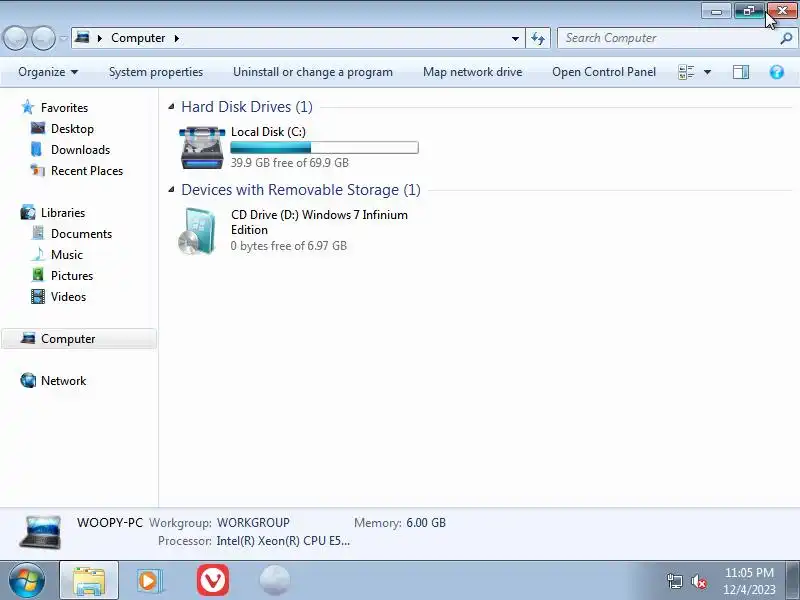
Task: Click the Refresh button next to address bar
Action: (538, 38)
